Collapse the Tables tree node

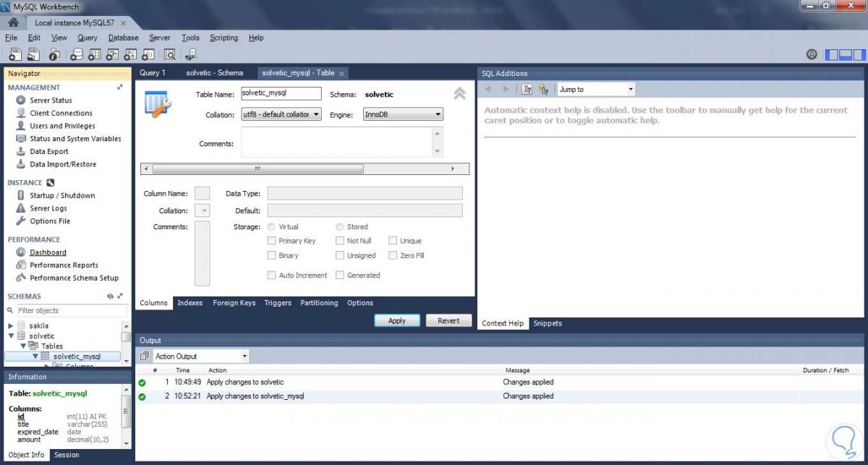[23, 346]
